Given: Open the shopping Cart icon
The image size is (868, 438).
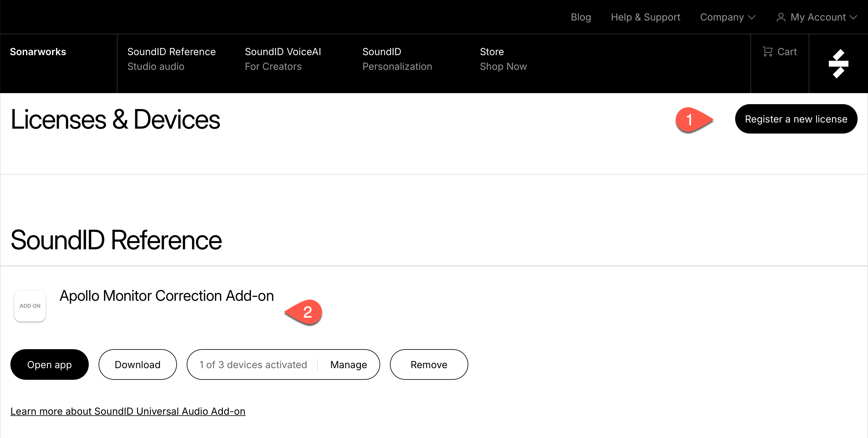Looking at the screenshot, I should (767, 51).
